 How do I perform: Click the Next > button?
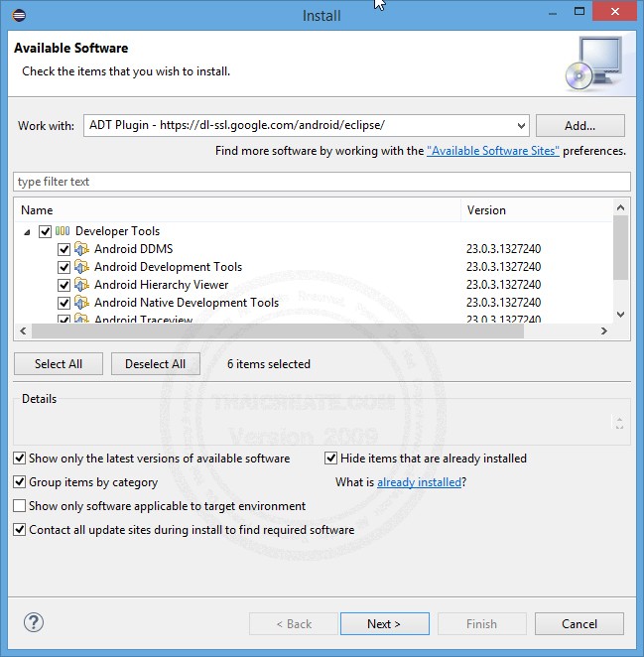(384, 624)
